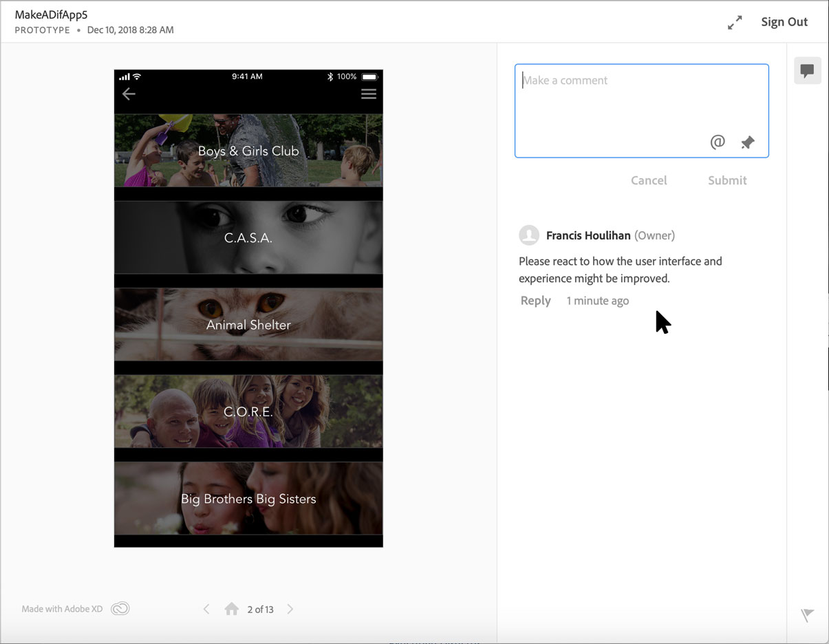
Task: Tap the back arrow in the phone mockup
Action: point(129,94)
